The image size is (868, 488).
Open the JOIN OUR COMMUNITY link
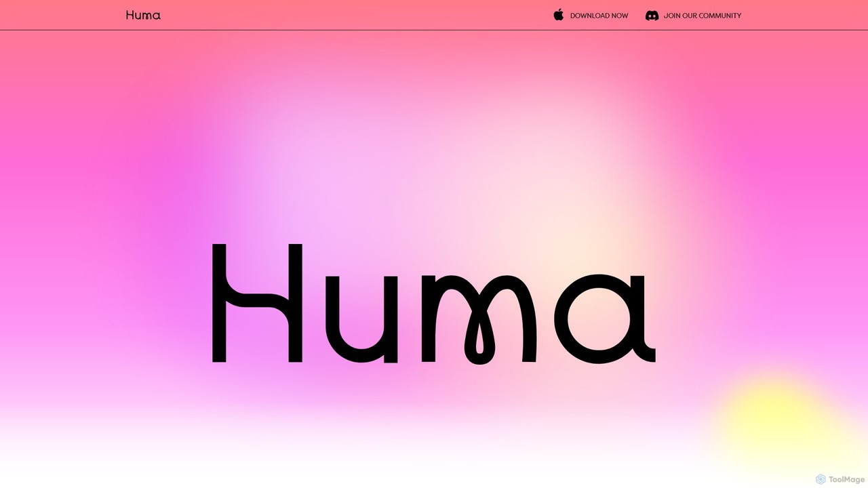pyautogui.click(x=702, y=16)
